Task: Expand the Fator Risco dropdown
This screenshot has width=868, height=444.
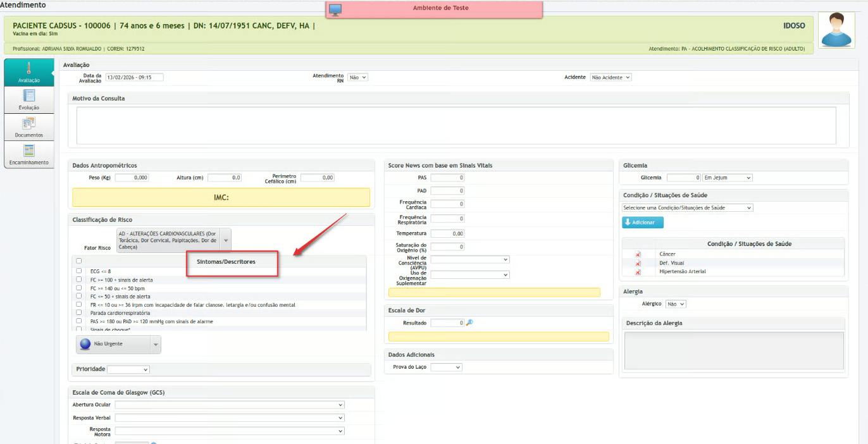Action: [x=226, y=241]
